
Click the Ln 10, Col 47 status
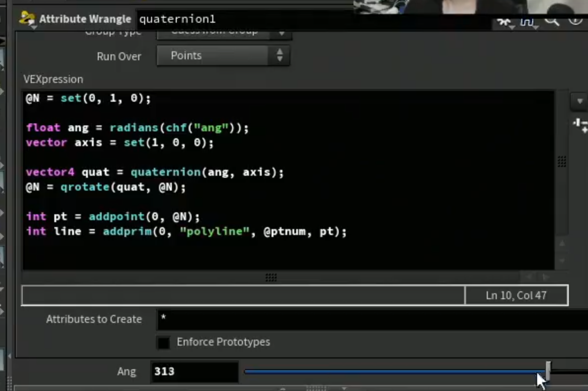click(x=516, y=295)
